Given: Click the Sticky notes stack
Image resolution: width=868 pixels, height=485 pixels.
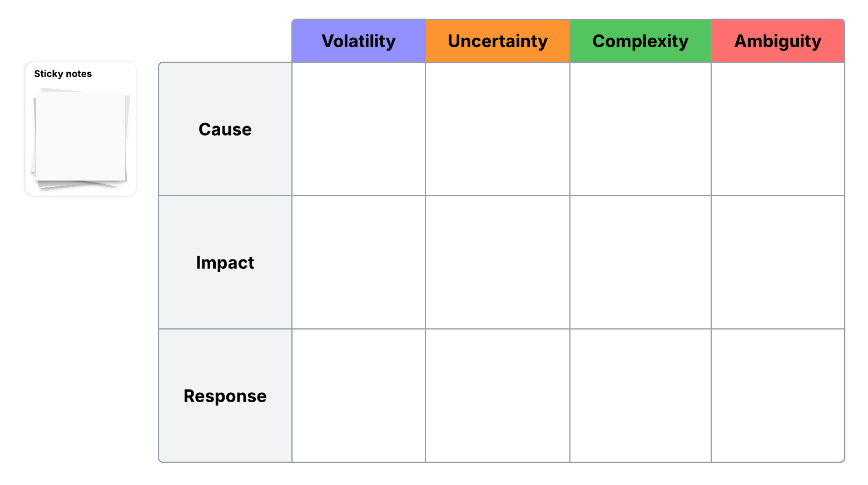Looking at the screenshot, I should pyautogui.click(x=81, y=138).
